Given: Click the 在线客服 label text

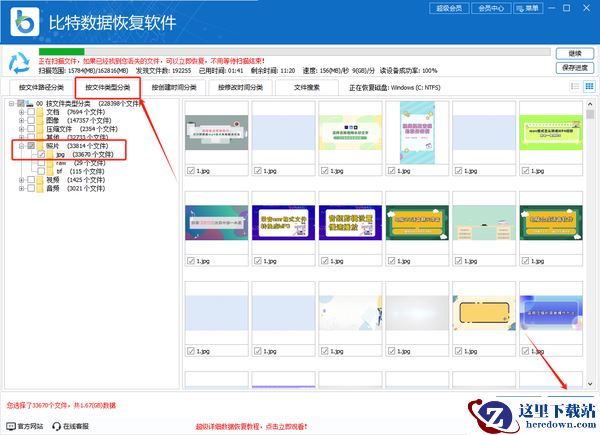Looking at the screenshot, I should pyautogui.click(x=76, y=426).
